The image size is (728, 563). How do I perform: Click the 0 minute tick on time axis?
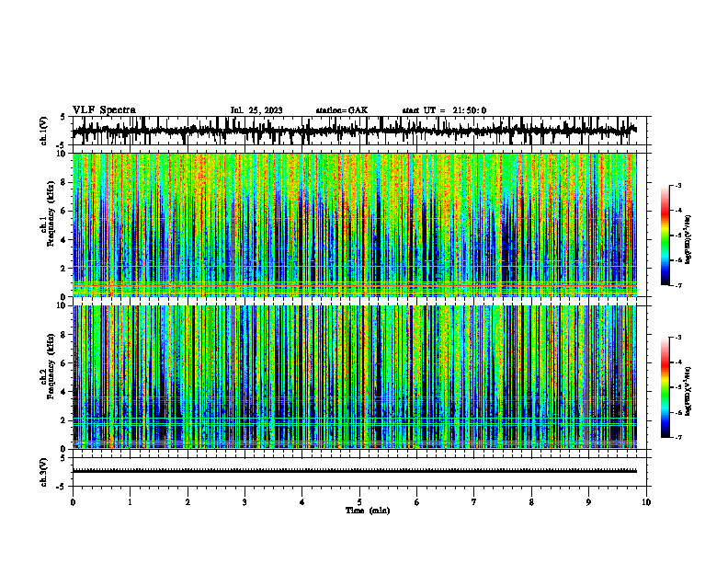[73, 502]
